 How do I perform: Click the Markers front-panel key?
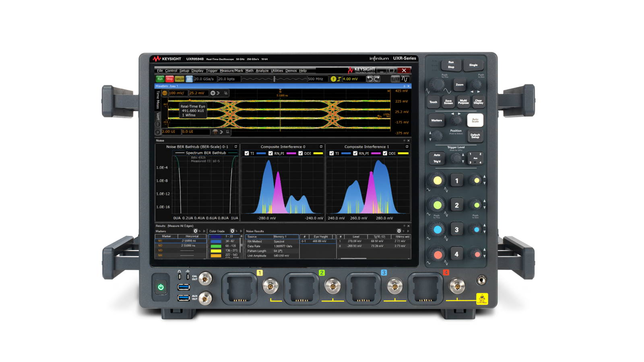tap(437, 120)
